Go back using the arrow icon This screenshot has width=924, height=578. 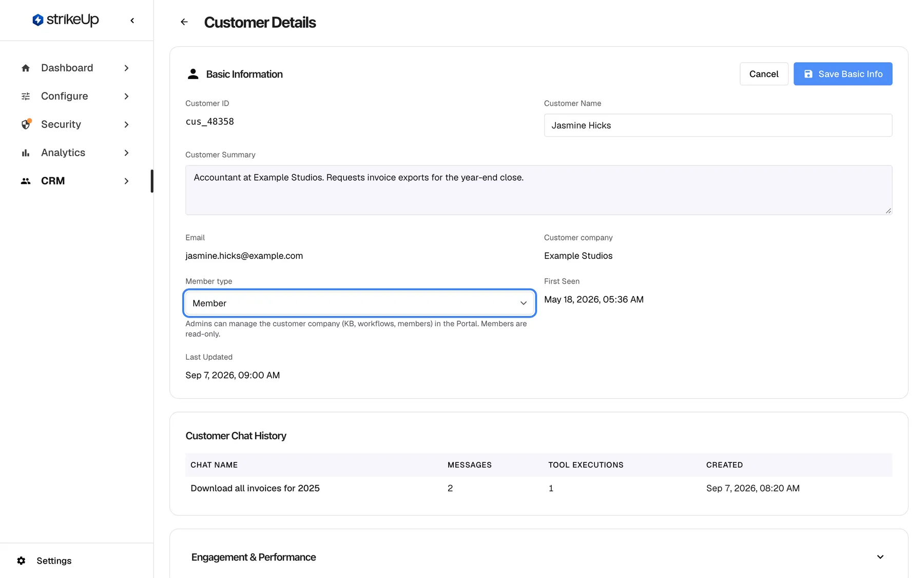coord(184,22)
